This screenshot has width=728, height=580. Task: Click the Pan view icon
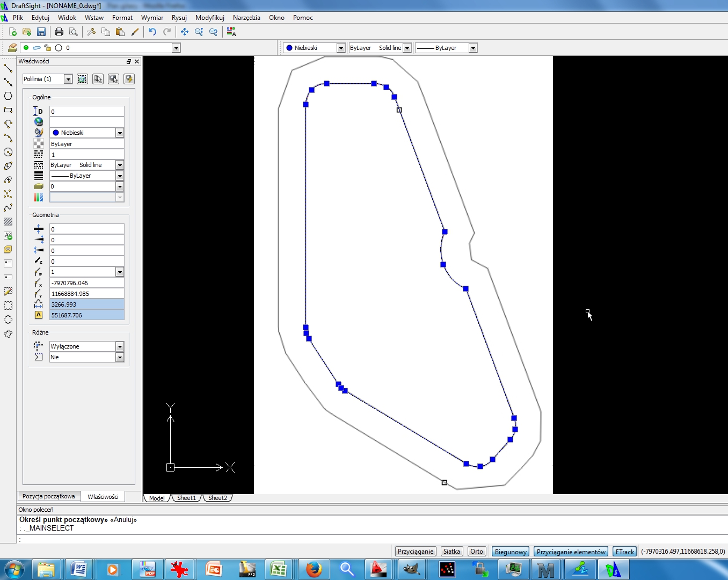tap(184, 32)
